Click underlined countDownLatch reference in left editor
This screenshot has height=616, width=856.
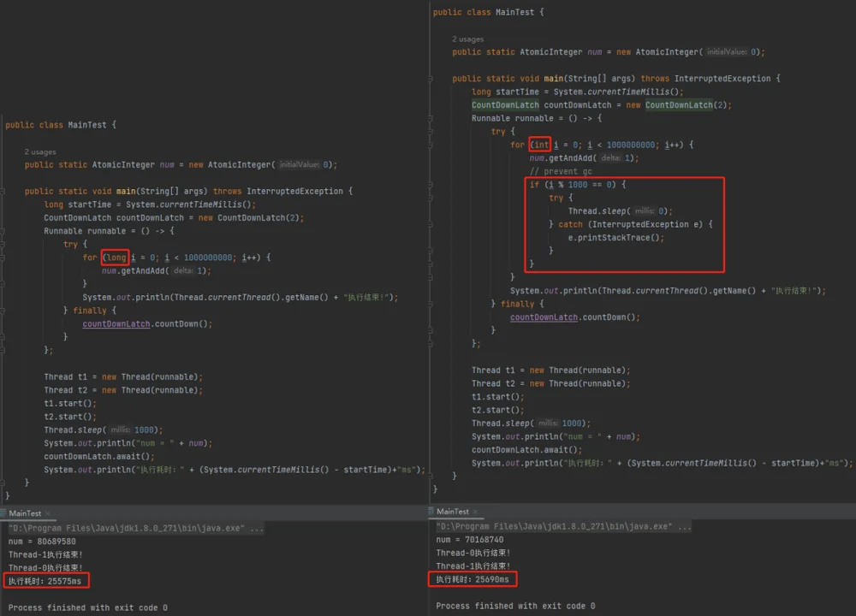click(116, 324)
